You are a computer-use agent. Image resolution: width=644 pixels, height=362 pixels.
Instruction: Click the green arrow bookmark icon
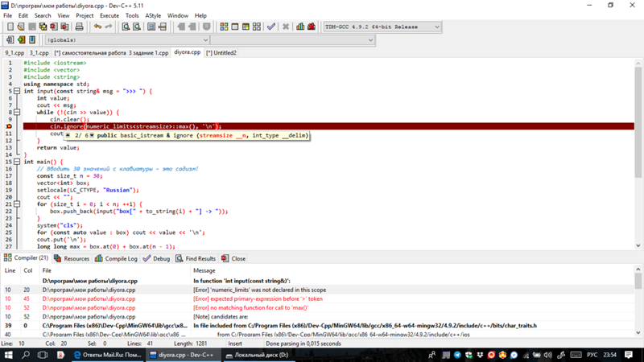coord(21,39)
